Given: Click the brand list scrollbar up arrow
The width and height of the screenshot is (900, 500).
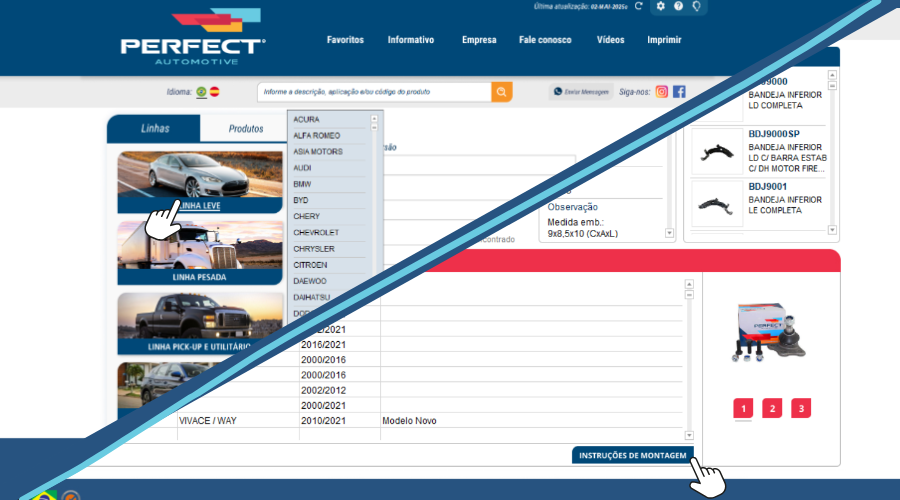Looking at the screenshot, I should coord(375,118).
